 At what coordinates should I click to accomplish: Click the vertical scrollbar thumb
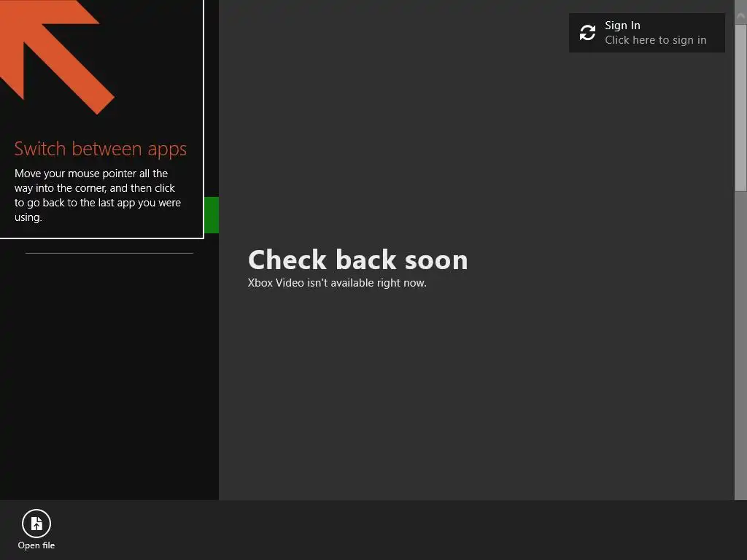[x=740, y=107]
